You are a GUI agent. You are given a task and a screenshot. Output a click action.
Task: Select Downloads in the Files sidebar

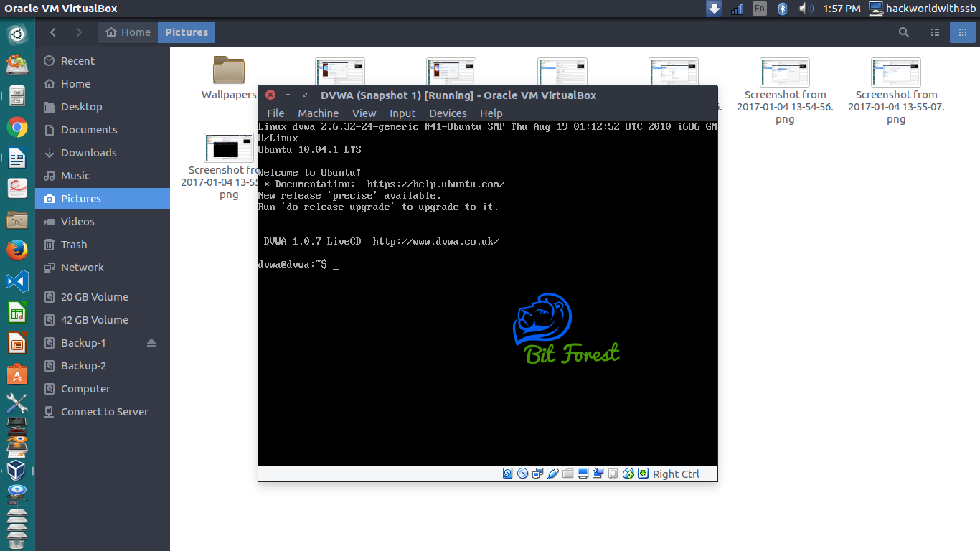pyautogui.click(x=103, y=153)
